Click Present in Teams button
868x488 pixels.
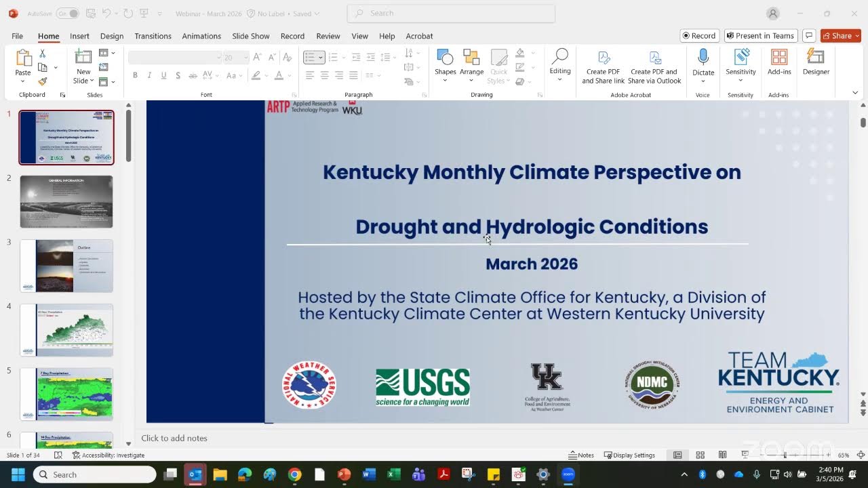tap(759, 36)
